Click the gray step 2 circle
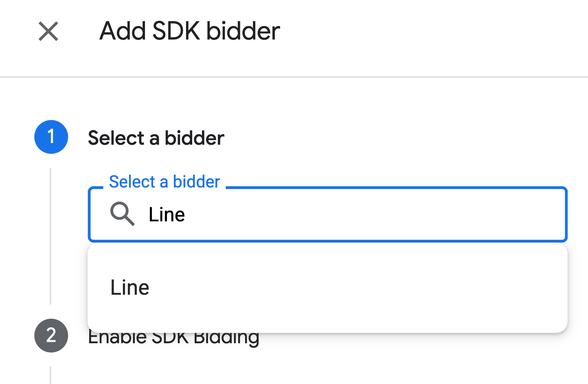The image size is (588, 384). (x=51, y=335)
